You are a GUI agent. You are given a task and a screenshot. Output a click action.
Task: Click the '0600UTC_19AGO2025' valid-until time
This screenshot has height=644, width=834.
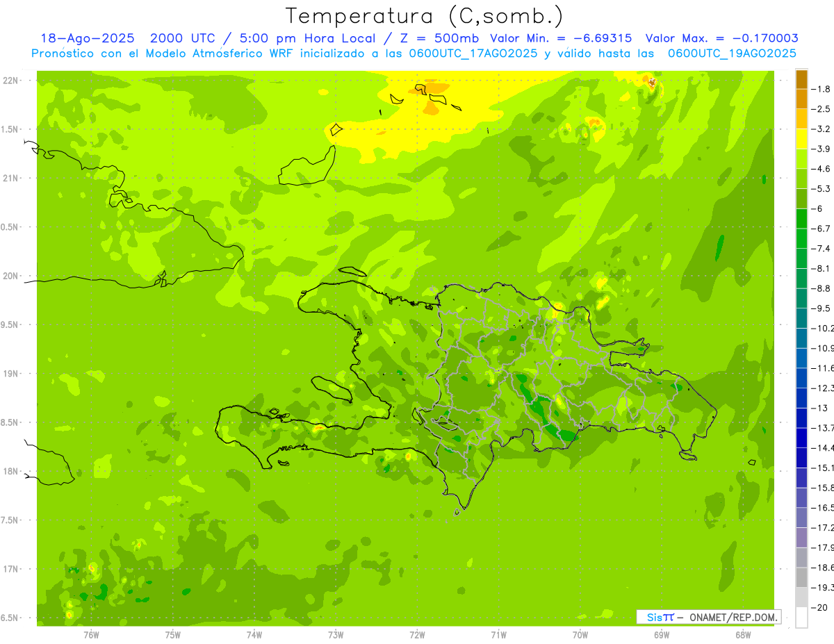[x=732, y=53]
